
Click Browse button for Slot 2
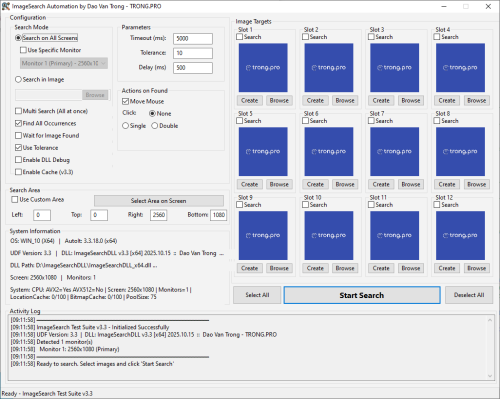coord(345,101)
